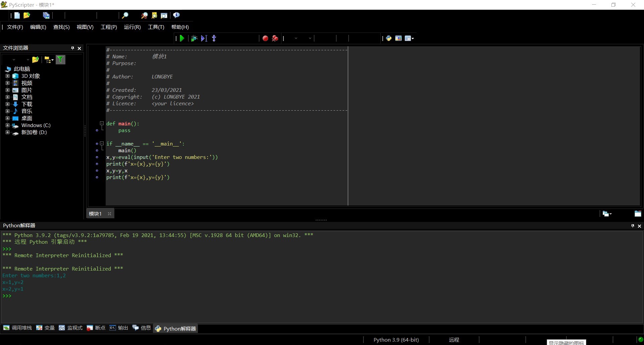This screenshot has height=345, width=644.
Task: Toggle breakpoint with the red circle icon
Action: point(265,39)
